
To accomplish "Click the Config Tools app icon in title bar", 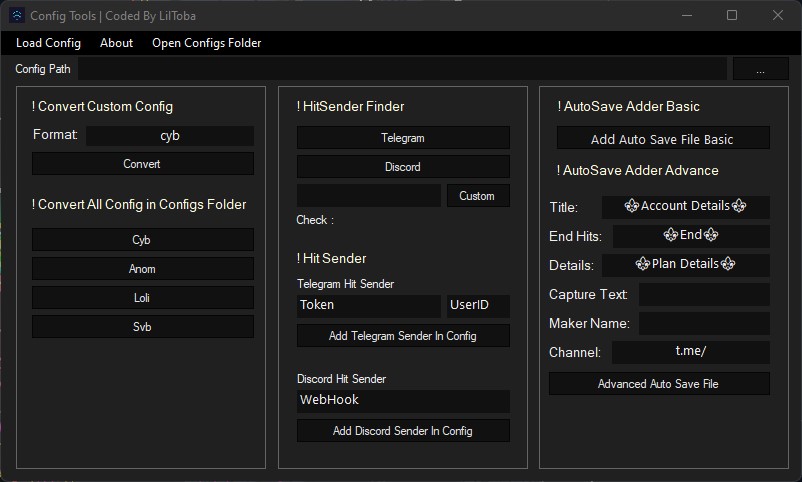I will (x=17, y=15).
